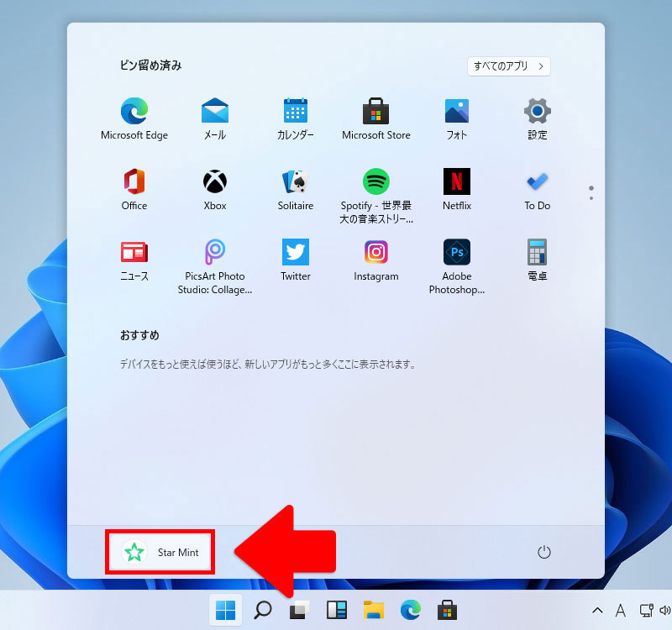
Task: Expand hidden system tray icons chevron
Action: (x=597, y=611)
